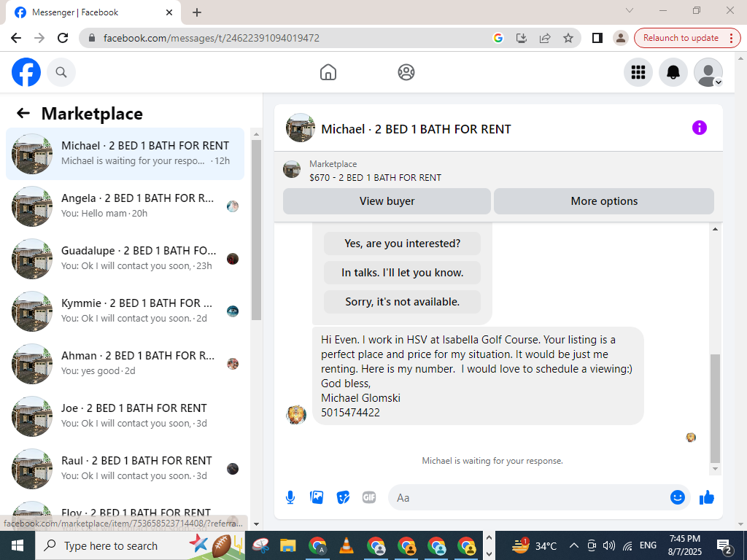
Task: Select reply 'Sorry, it's not available.'
Action: 402,301
